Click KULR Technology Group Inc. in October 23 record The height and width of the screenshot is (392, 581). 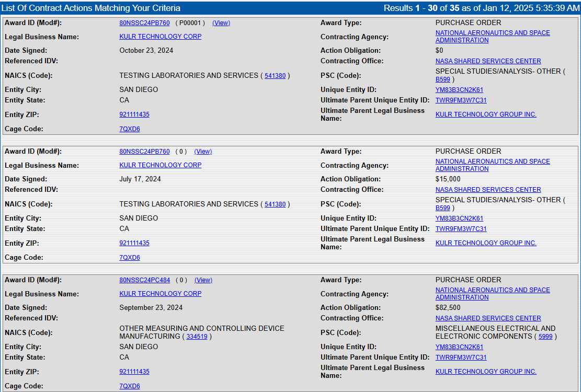(486, 114)
